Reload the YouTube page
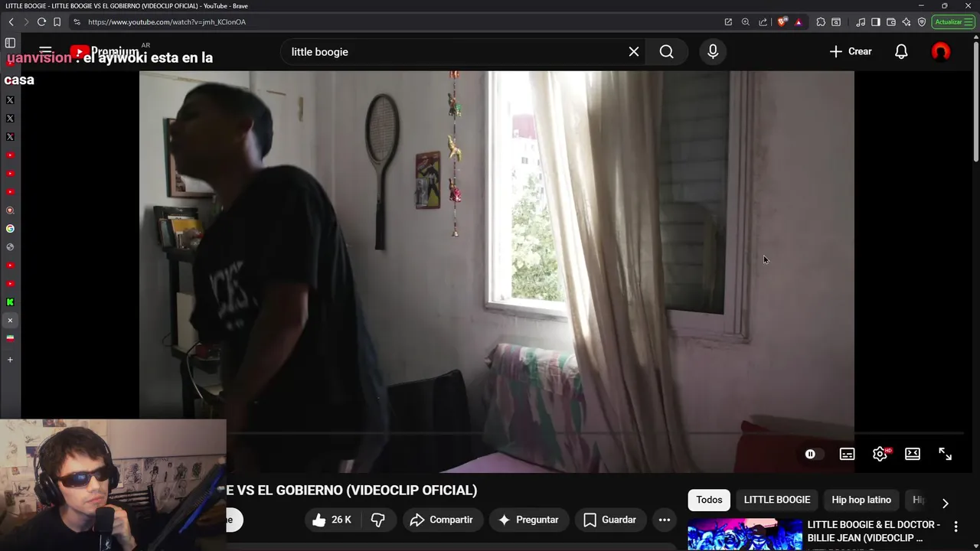Viewport: 980px width, 551px height. [41, 22]
